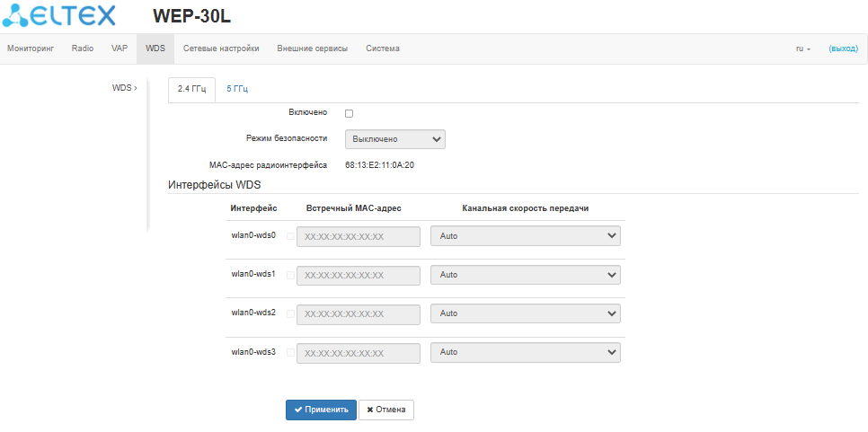Toggle the wlan0-wds2 interface checkbox
This screenshot has height=432, width=868.
click(290, 314)
